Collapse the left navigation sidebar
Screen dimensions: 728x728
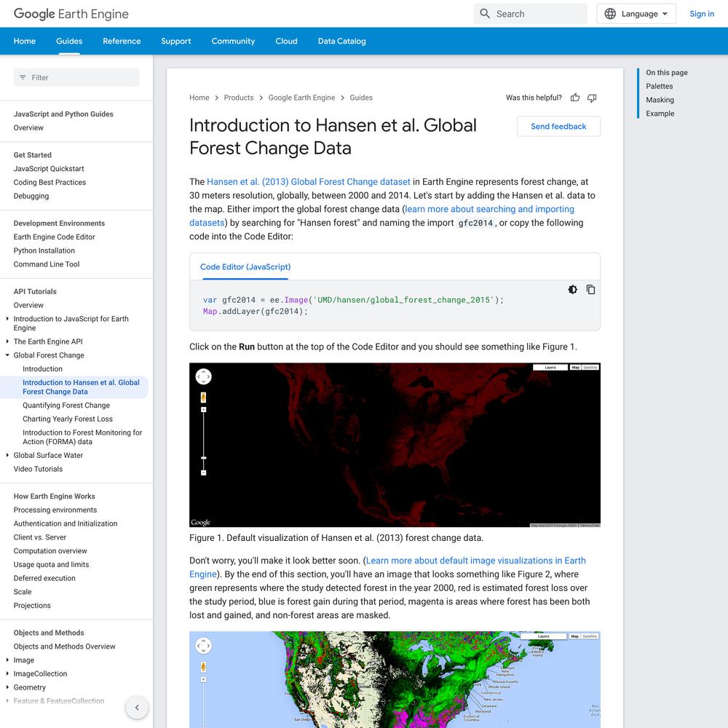(137, 708)
